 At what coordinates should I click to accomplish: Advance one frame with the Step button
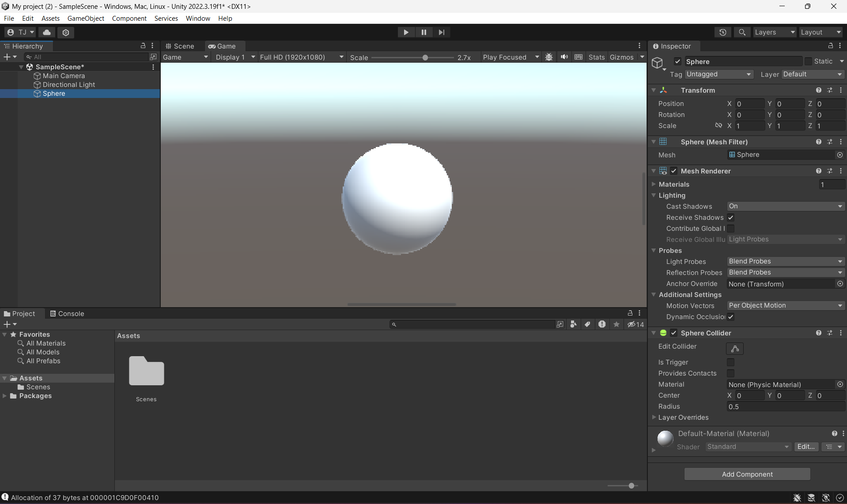(441, 32)
